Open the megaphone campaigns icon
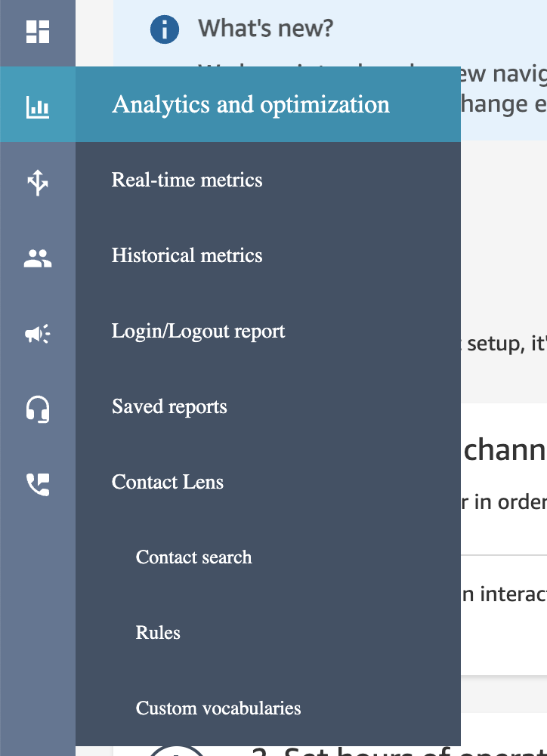The width and height of the screenshot is (547, 756). coord(37,334)
